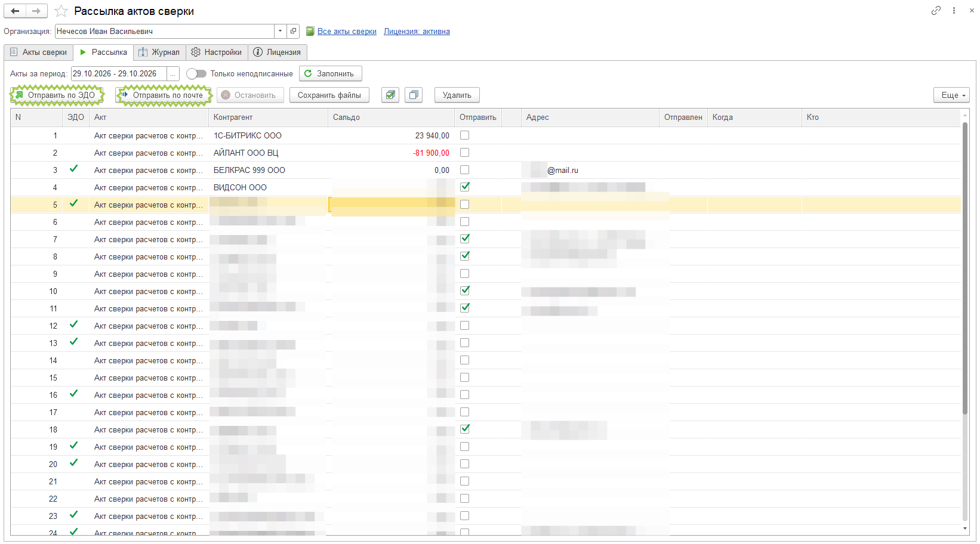
Task: Open the vertical dots menu
Action: 954,11
